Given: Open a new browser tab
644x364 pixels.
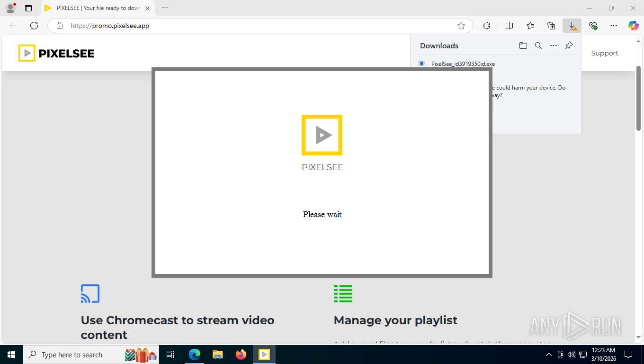Looking at the screenshot, I should click(165, 8).
